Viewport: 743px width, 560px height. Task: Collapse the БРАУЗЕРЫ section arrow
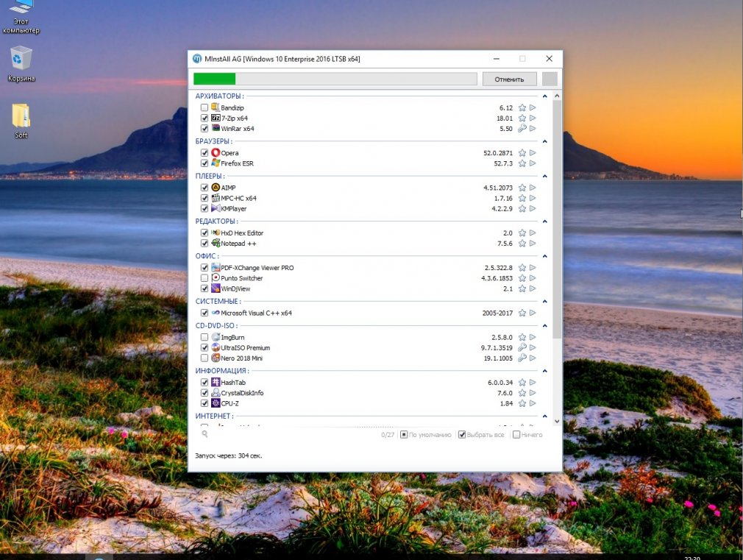pos(545,141)
